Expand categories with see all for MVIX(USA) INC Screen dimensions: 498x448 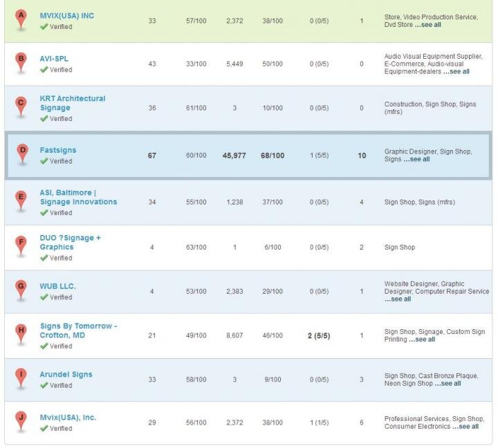tap(427, 25)
